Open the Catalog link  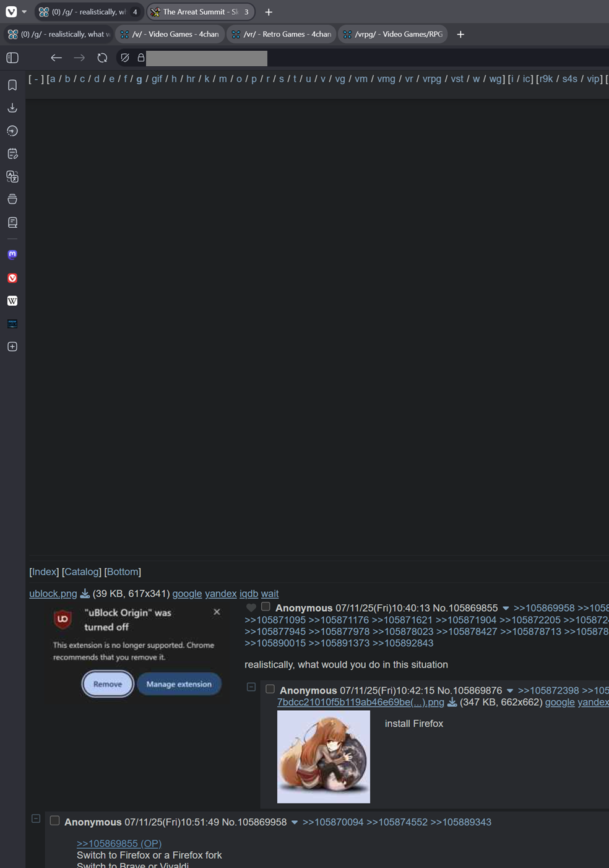82,571
